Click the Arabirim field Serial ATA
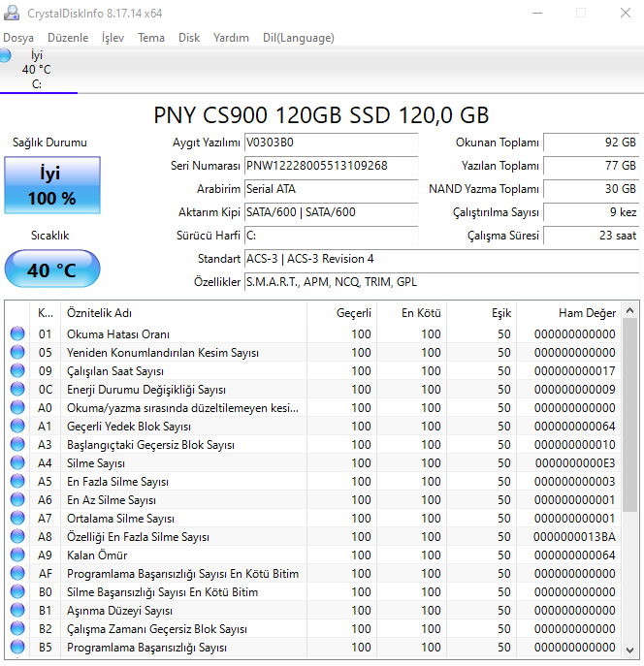Viewport: 644px width, 666px height. tap(332, 189)
